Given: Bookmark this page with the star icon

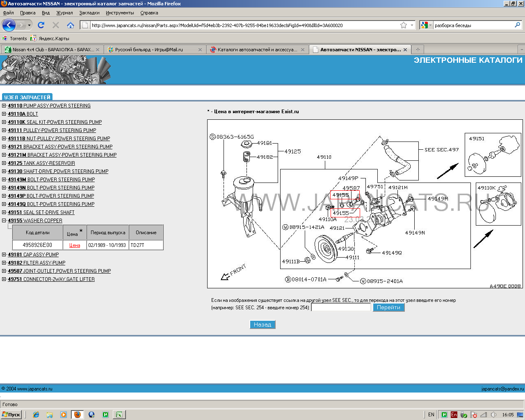Looking at the screenshot, I should [404, 25].
